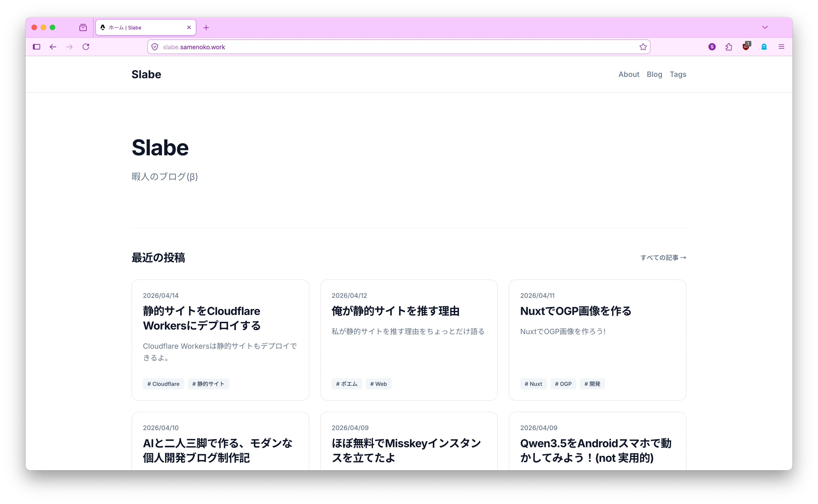Click the 2026/04/14 post date
818x504 pixels.
160,296
